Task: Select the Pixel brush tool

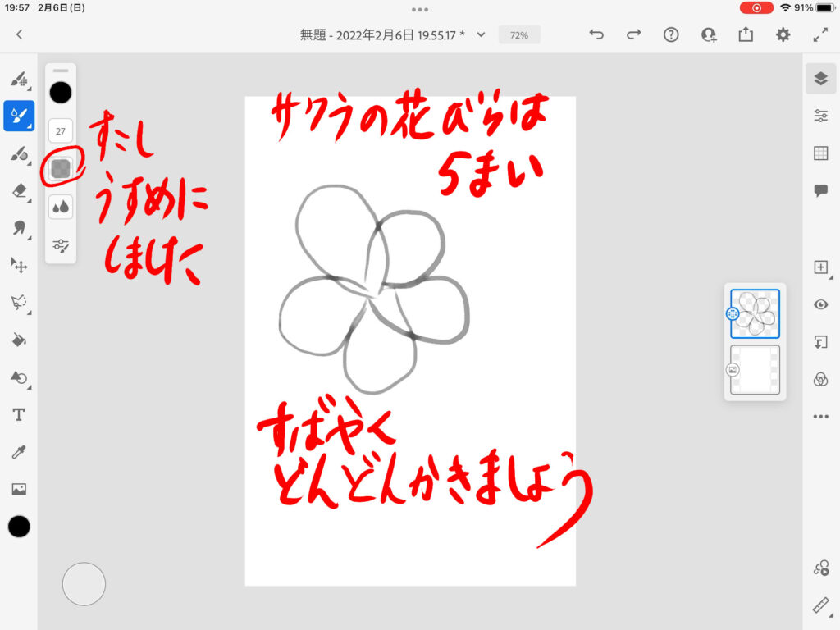Action: pyautogui.click(x=18, y=80)
